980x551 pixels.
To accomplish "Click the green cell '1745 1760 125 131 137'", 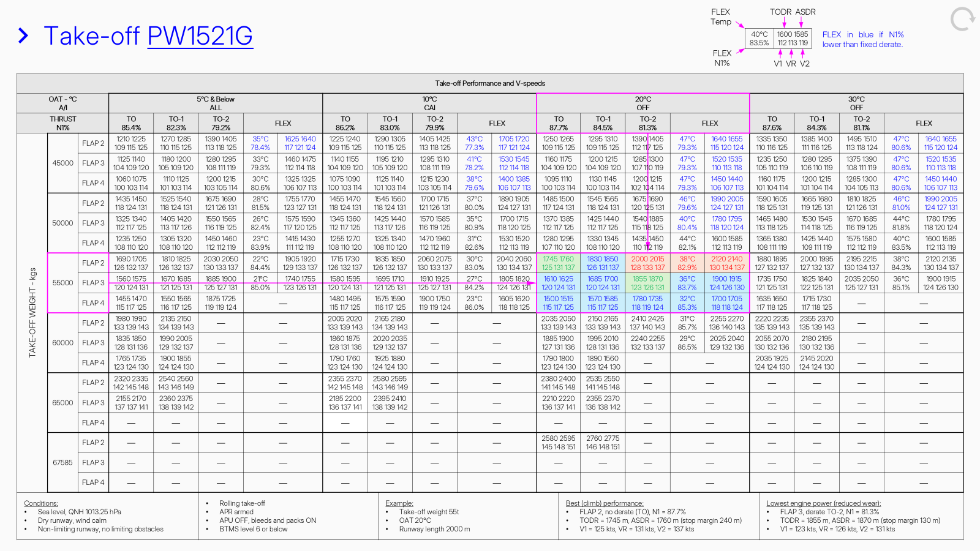I will (x=559, y=263).
